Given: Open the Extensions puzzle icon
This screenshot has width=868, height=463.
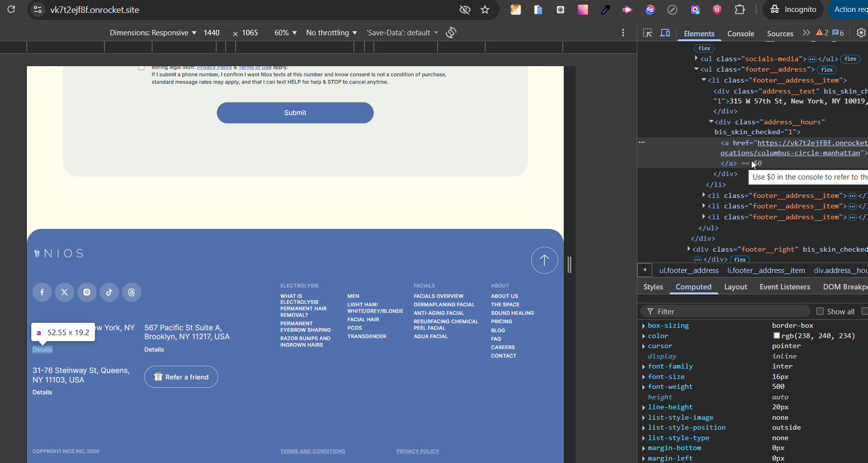Looking at the screenshot, I should (x=740, y=9).
